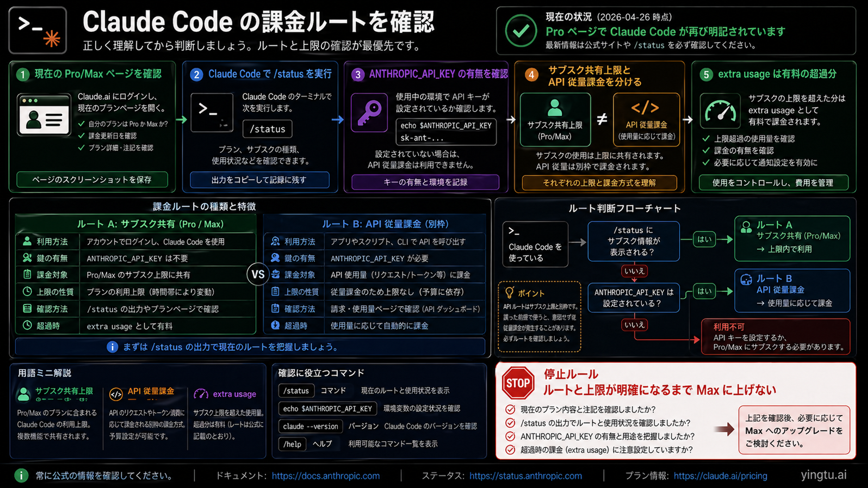Click the speedometer icon in step 5
The width and height of the screenshot is (868, 488).
(x=720, y=112)
